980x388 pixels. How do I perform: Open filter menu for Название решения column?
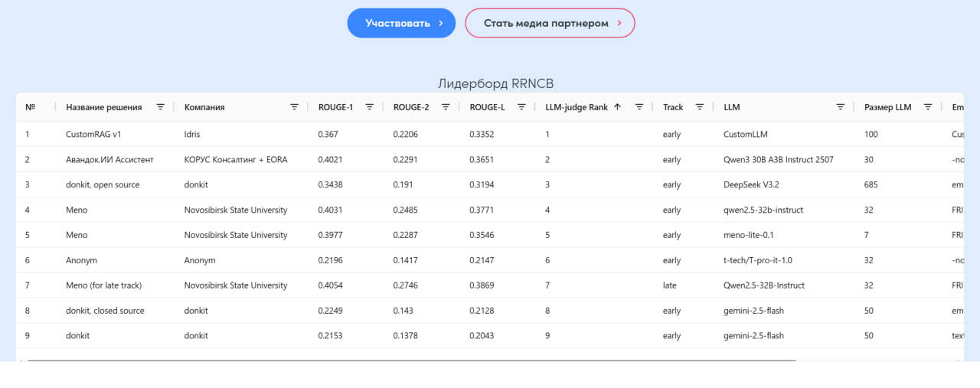pos(160,107)
